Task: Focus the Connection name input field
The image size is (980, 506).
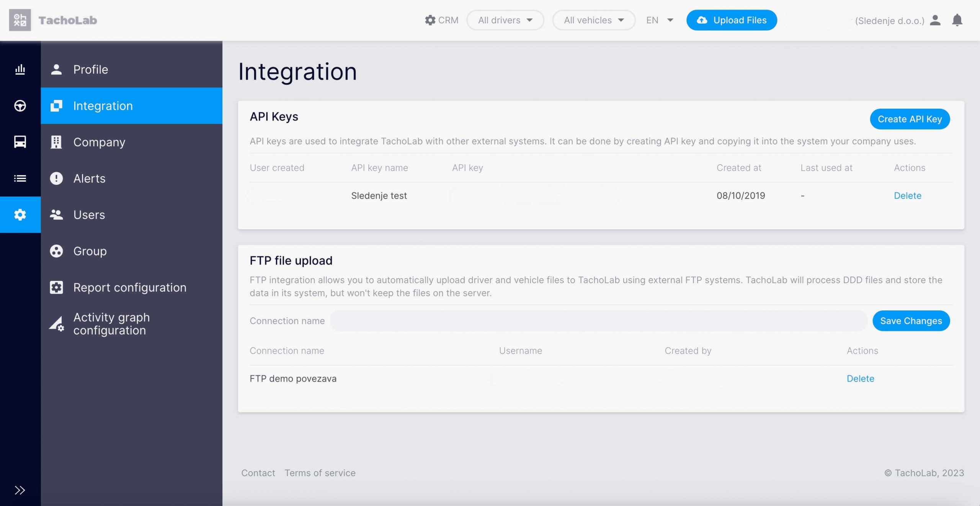Action: 599,321
